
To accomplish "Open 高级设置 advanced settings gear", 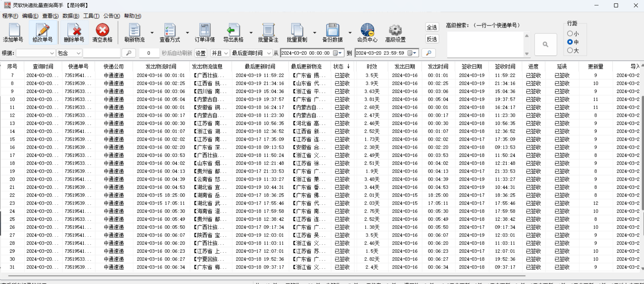I will 396,33.
